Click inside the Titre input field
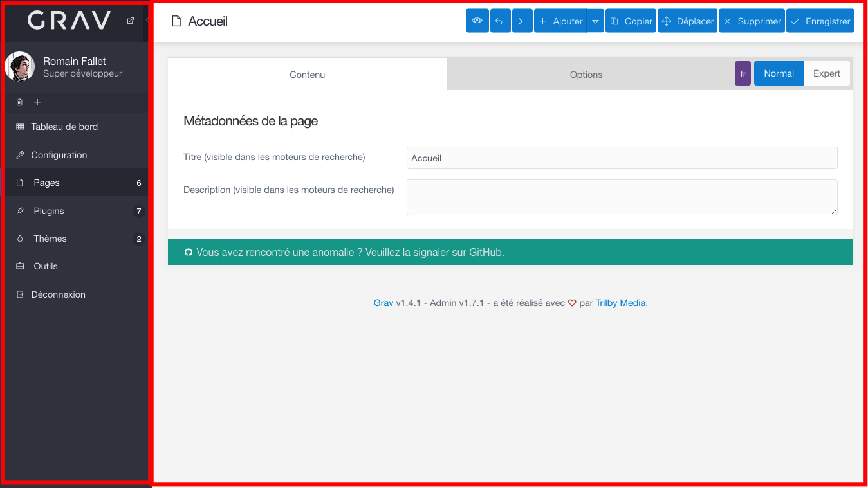This screenshot has height=488, width=868. coord(621,158)
